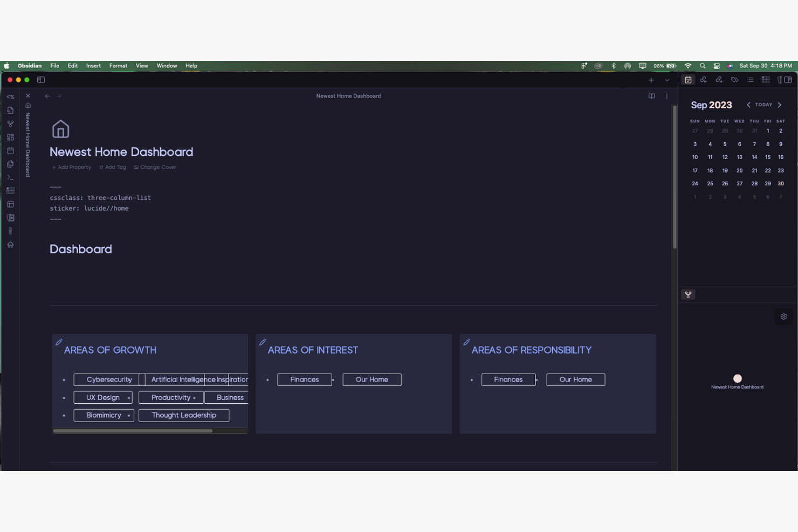
Task: Show the tags panel
Action: (x=734, y=80)
